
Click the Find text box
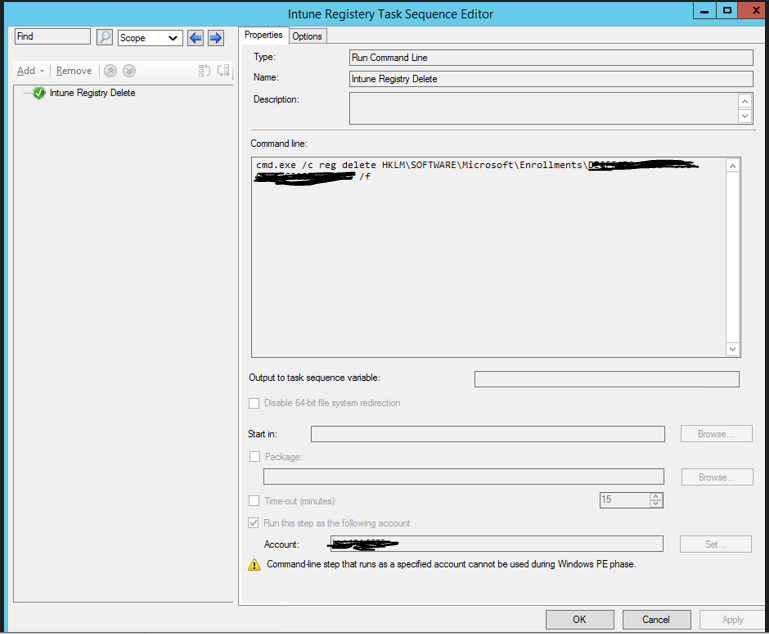(x=52, y=36)
